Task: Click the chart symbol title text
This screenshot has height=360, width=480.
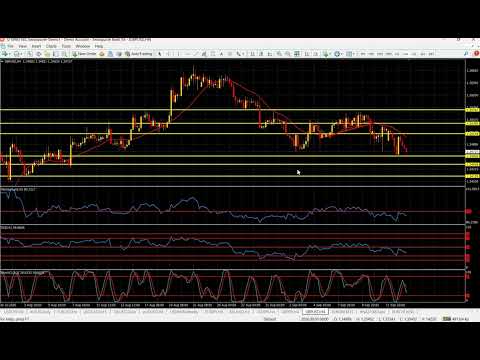Action: (39, 61)
